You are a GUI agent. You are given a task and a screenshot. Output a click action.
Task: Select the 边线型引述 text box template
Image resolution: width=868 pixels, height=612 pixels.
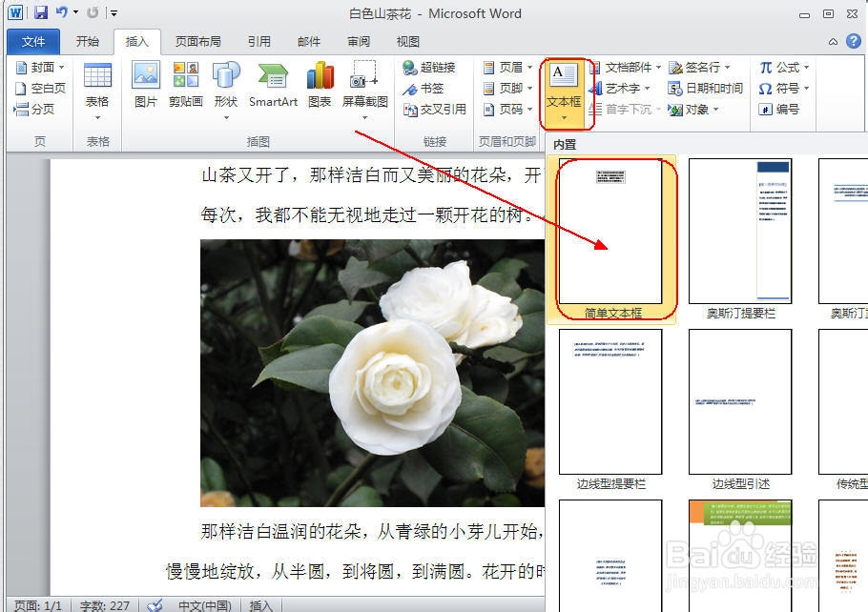pos(740,410)
